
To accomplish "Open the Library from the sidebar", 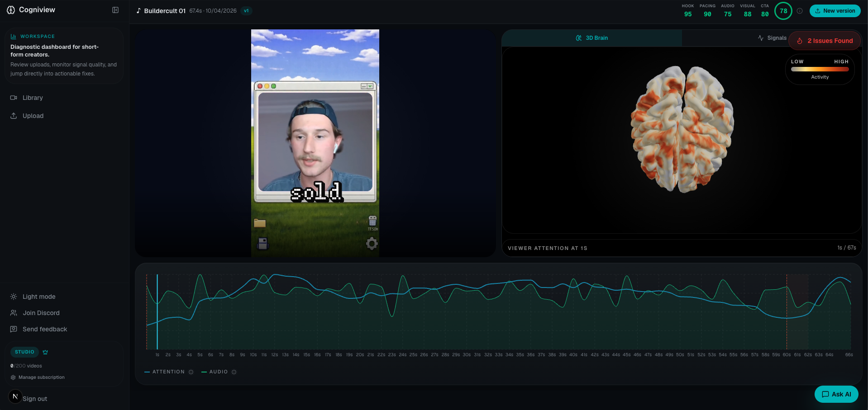I will (33, 98).
